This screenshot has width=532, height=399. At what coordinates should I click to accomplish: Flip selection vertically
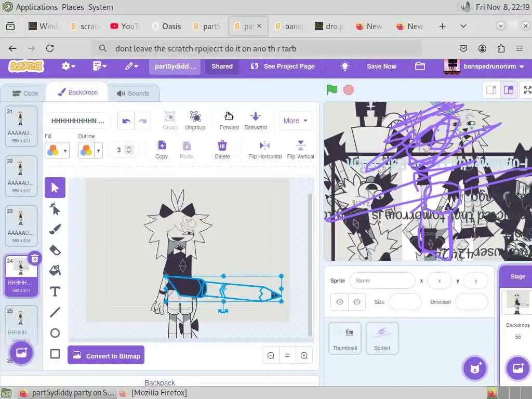point(300,150)
